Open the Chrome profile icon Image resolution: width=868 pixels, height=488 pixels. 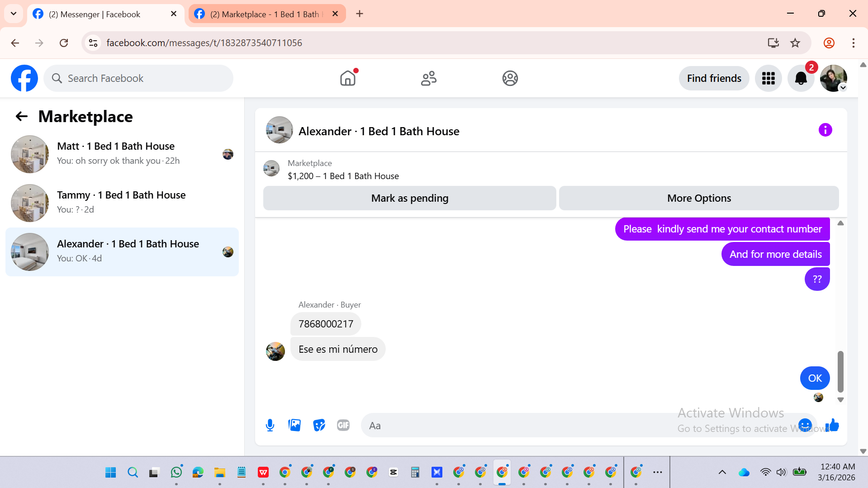click(x=829, y=43)
